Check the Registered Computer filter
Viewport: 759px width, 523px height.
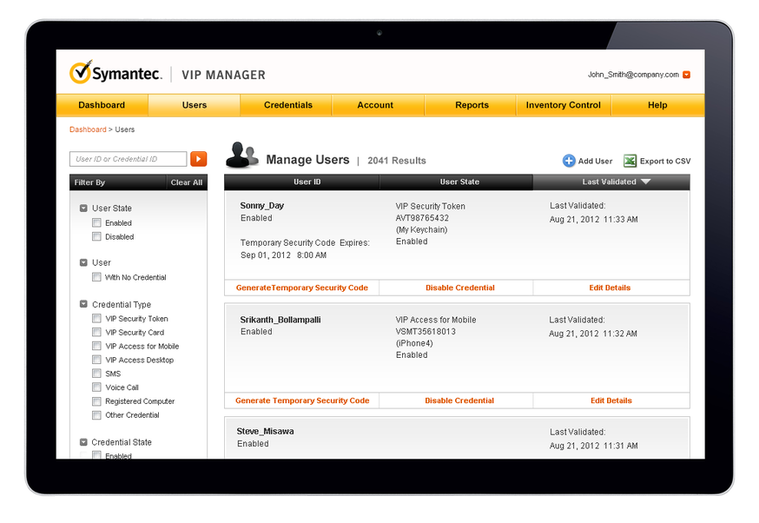tap(97, 401)
